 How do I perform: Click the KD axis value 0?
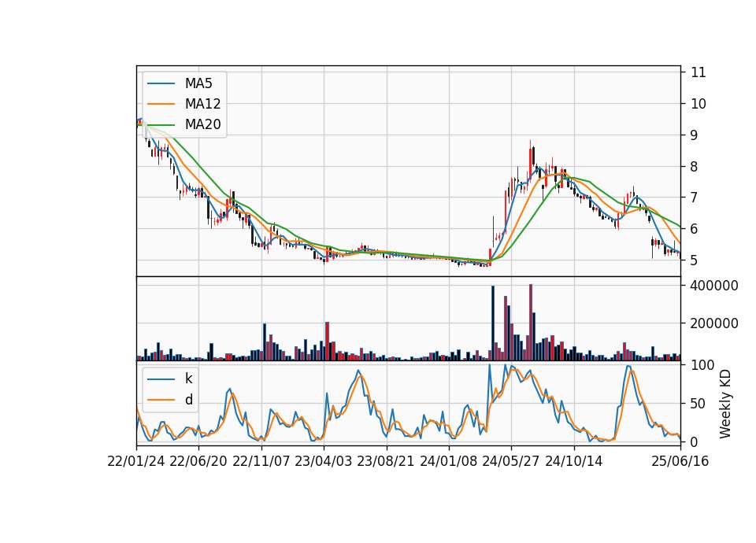[695, 441]
